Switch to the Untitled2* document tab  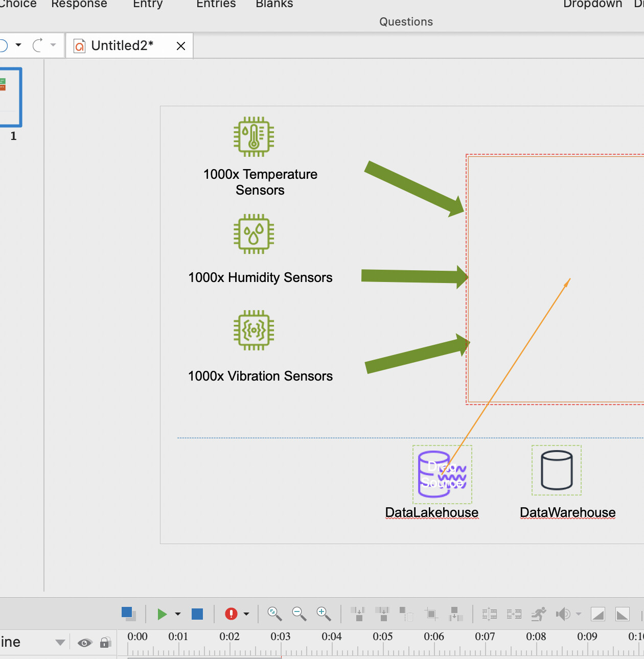click(123, 46)
